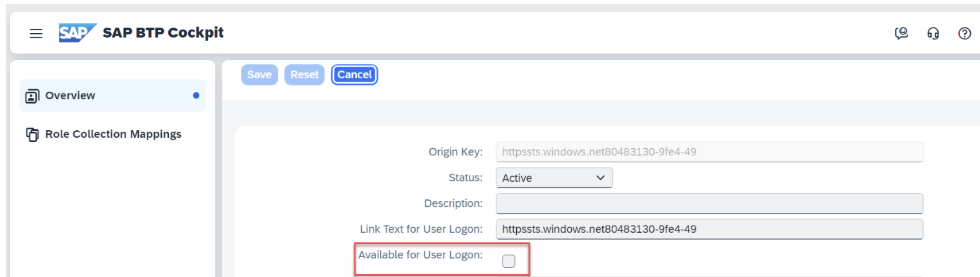980x277 pixels.
Task: Click the SAP logo
Action: pos(78,33)
